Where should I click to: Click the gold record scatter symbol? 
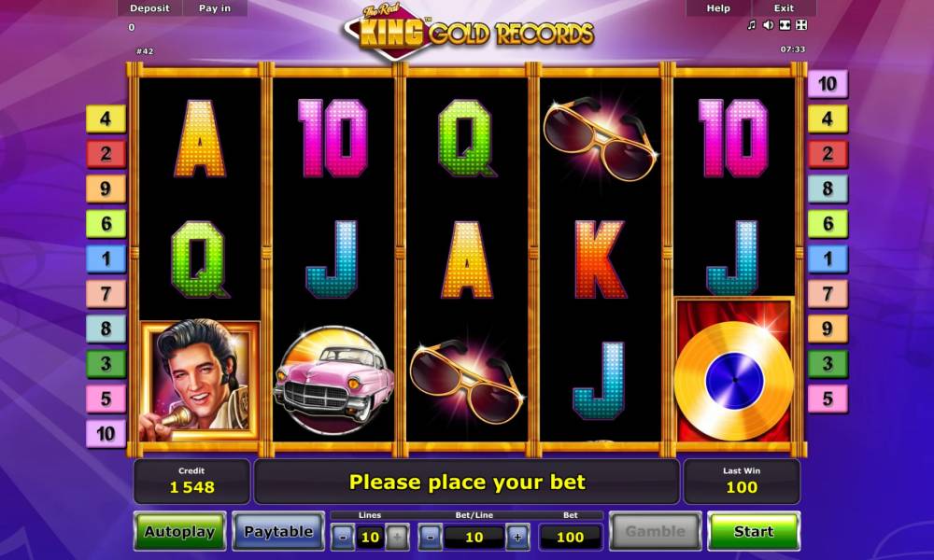click(x=734, y=371)
